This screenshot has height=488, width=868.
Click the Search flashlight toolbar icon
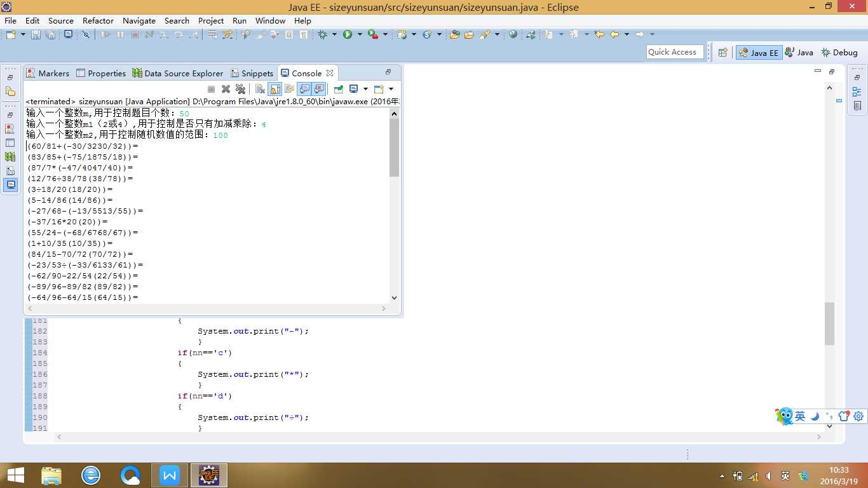(x=485, y=34)
